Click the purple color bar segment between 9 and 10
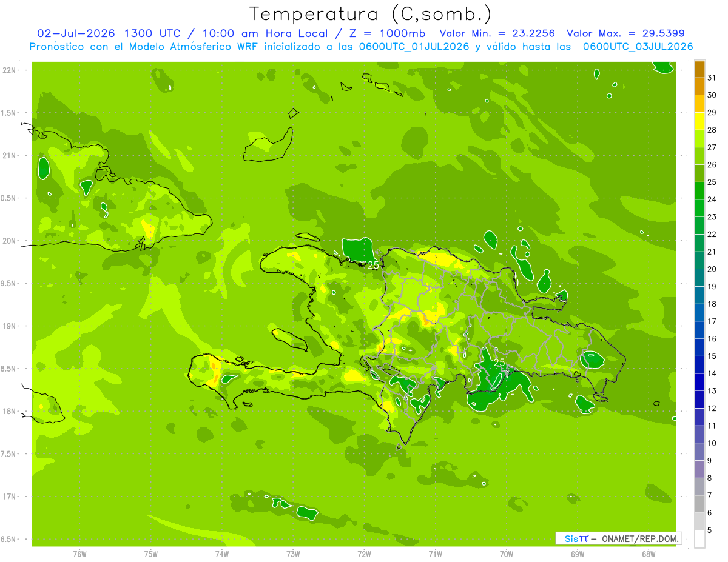Viewport: 728px width, 562px height. (699, 452)
